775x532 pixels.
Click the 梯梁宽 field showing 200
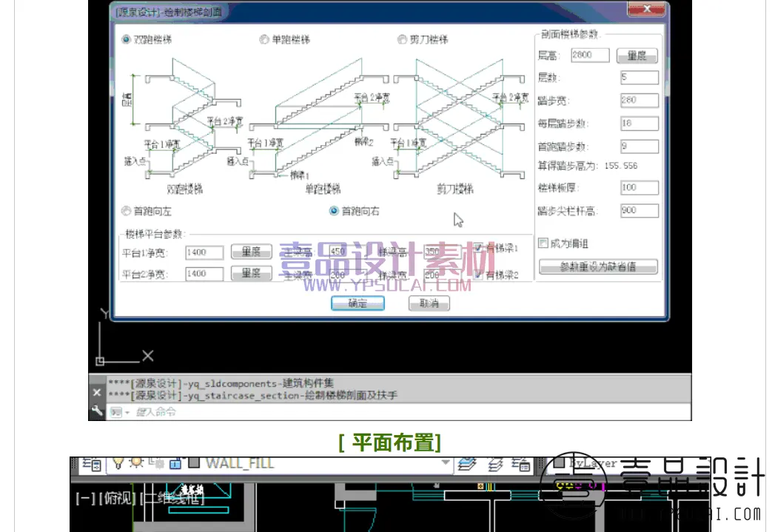click(x=443, y=275)
